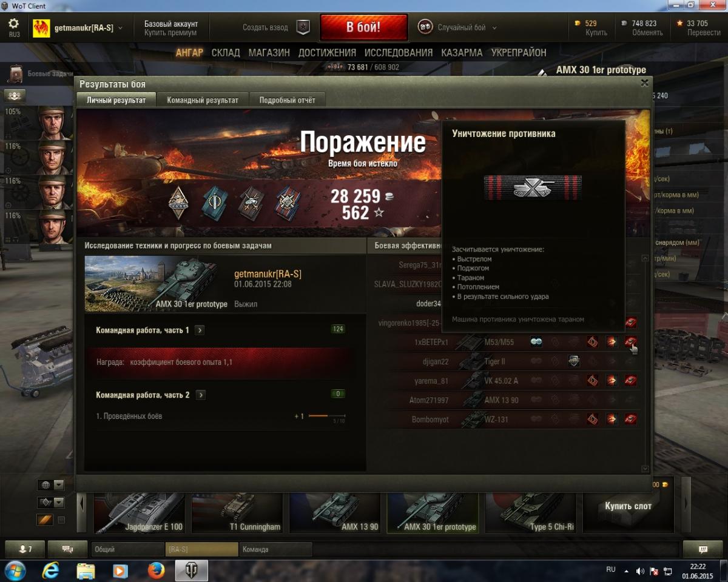Open the nation filter globe dropdown
The height and width of the screenshot is (582, 728).
pos(50,484)
